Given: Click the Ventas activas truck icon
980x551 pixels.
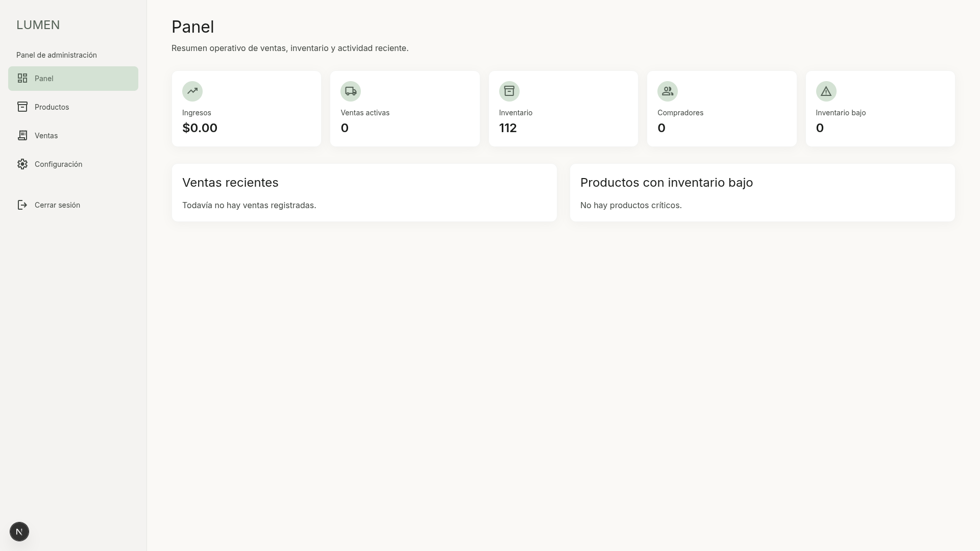Looking at the screenshot, I should click(x=351, y=91).
